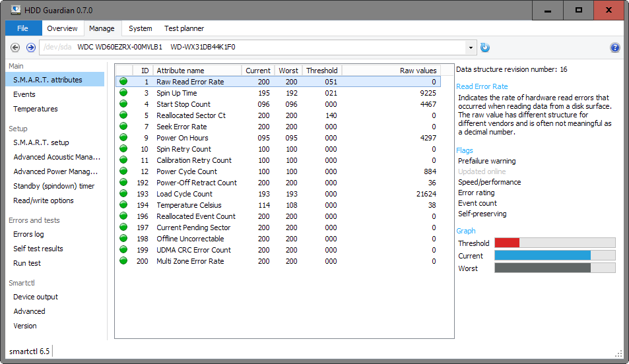Sort by Attribute name column header
Screen dimensions: 629x364
pos(197,70)
